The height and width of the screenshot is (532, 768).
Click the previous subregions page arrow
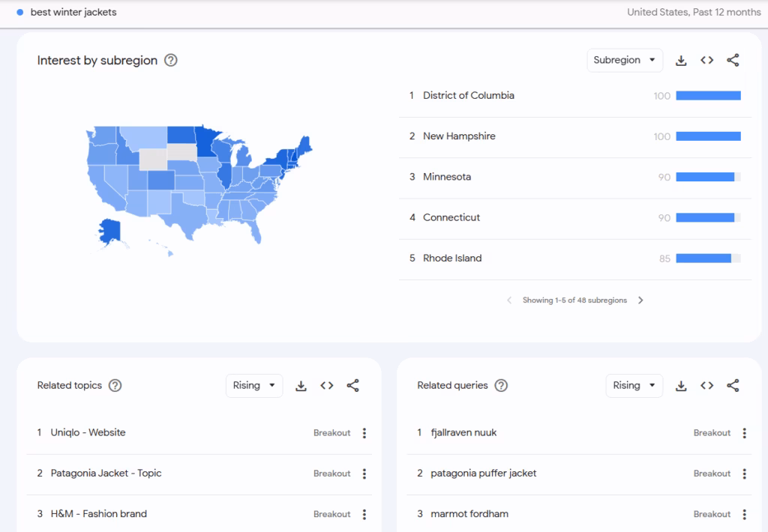(508, 300)
